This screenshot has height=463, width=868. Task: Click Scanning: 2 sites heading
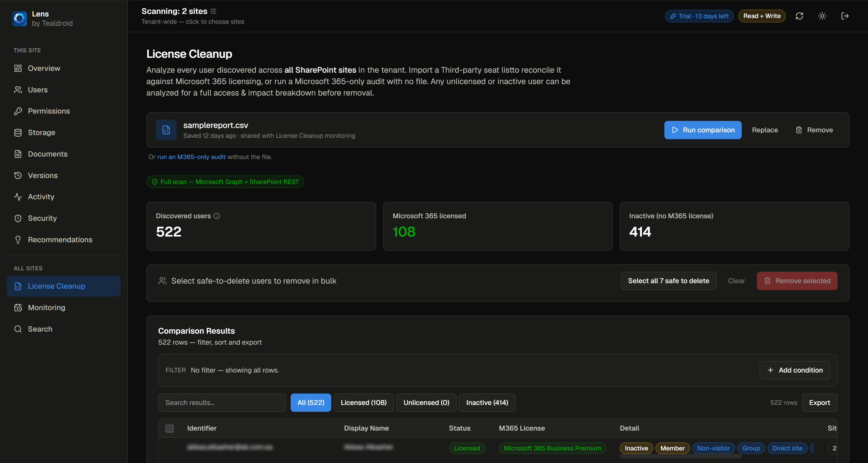pyautogui.click(x=174, y=11)
